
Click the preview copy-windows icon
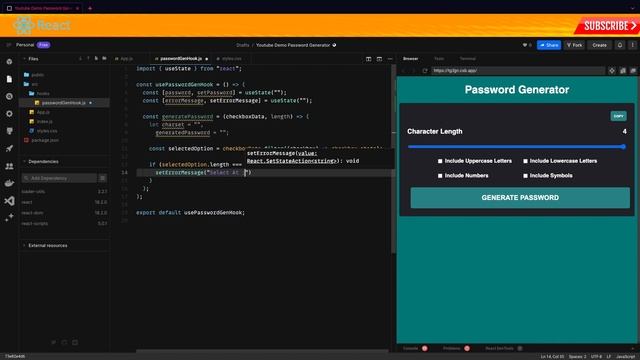point(623,71)
